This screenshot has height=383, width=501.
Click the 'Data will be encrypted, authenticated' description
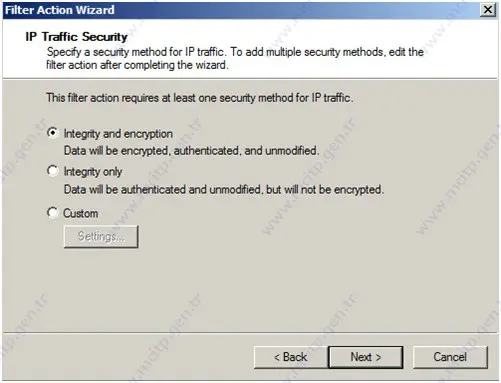point(191,151)
